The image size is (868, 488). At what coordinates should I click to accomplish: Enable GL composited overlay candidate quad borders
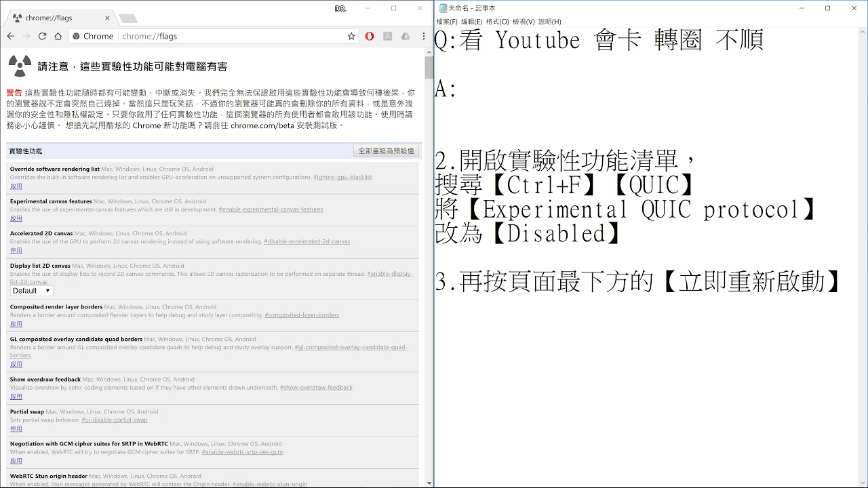click(x=16, y=364)
